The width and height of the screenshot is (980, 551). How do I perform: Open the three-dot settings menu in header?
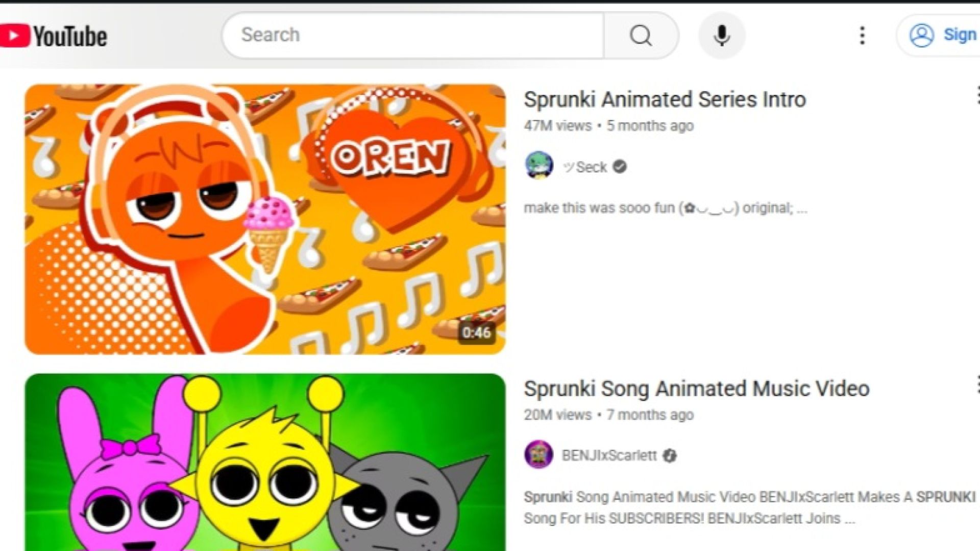[x=862, y=35]
